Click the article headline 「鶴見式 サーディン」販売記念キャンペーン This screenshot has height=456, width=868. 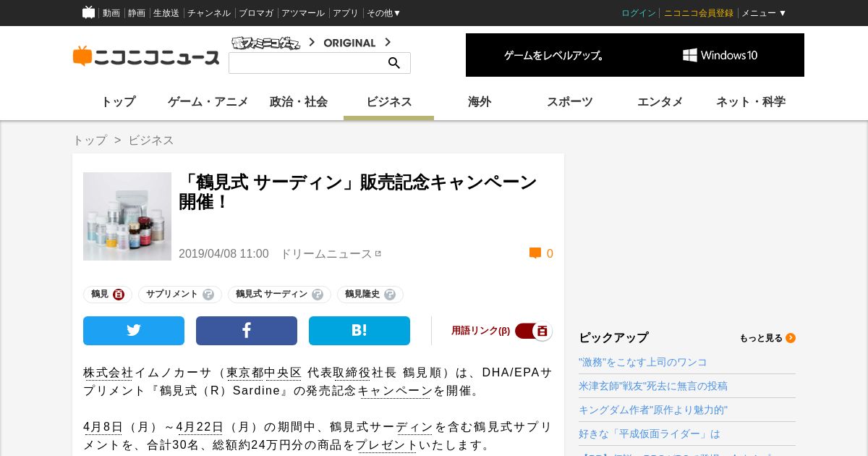click(358, 191)
